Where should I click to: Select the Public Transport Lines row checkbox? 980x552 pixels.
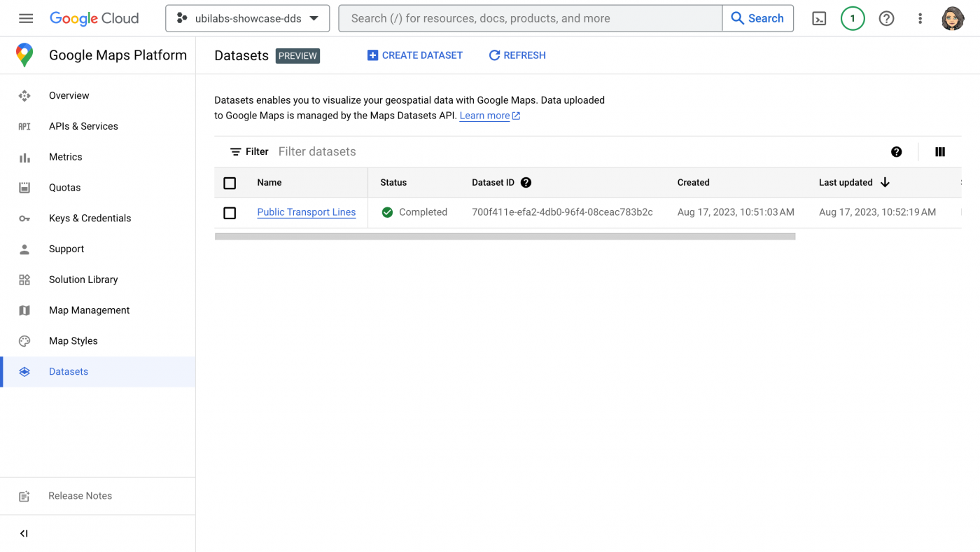230,212
